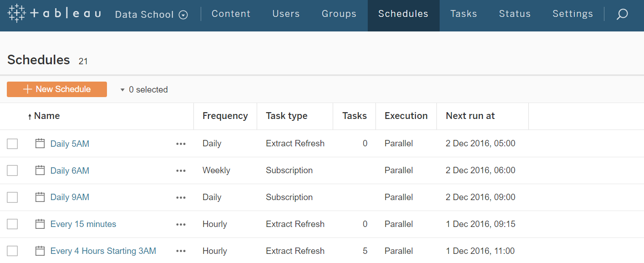Tick the checkbox for Daily 5AM
The image size is (644, 263).
[x=12, y=144]
